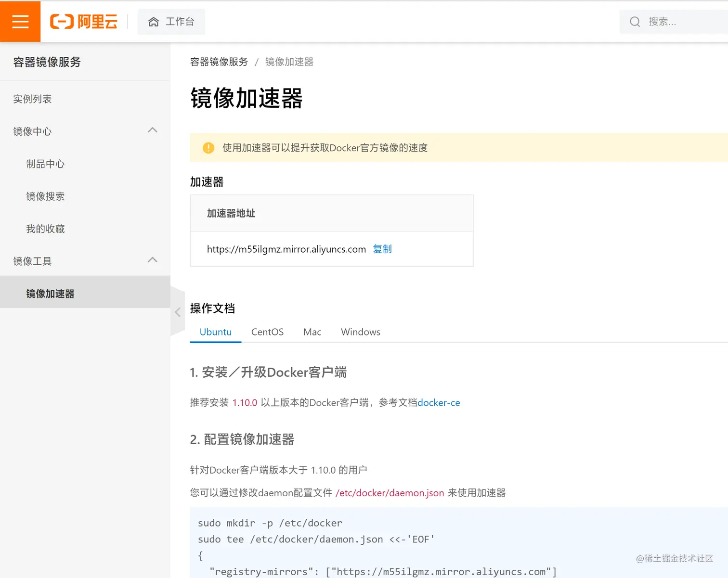Open 我的收藏 in the sidebar
728x578 pixels.
(45, 229)
